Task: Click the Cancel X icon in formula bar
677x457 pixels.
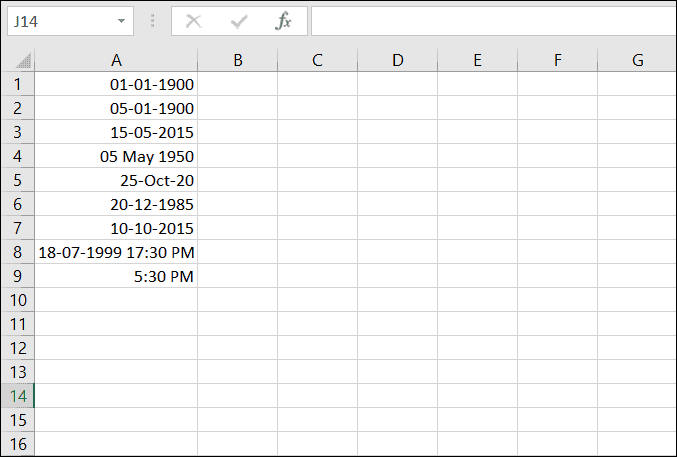Action: tap(194, 21)
